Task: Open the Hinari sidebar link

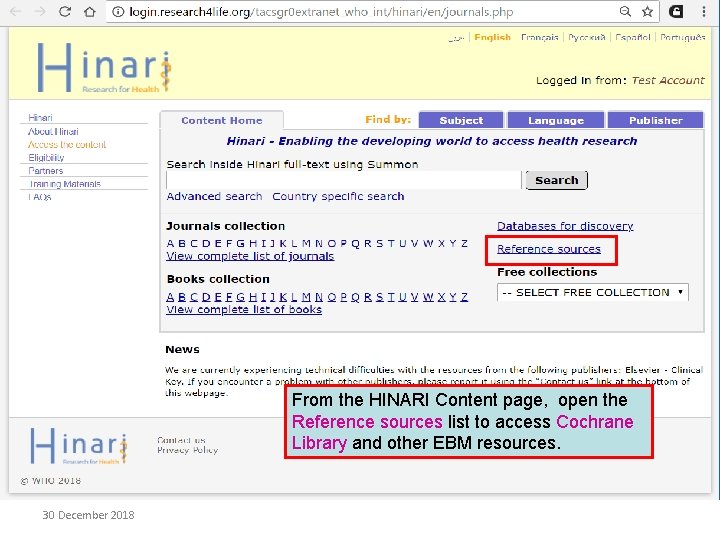Action: tap(40, 118)
